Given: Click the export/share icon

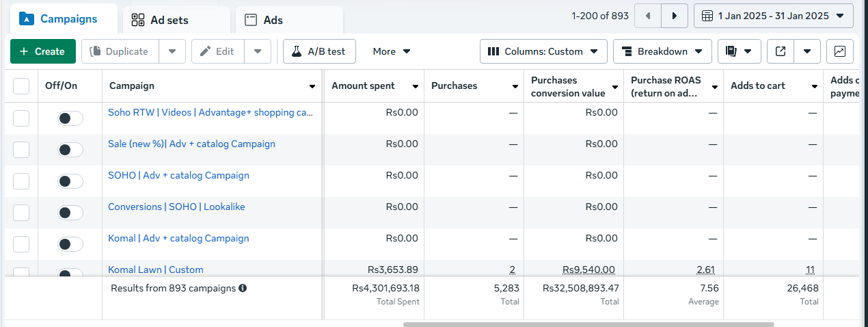Looking at the screenshot, I should (x=781, y=51).
